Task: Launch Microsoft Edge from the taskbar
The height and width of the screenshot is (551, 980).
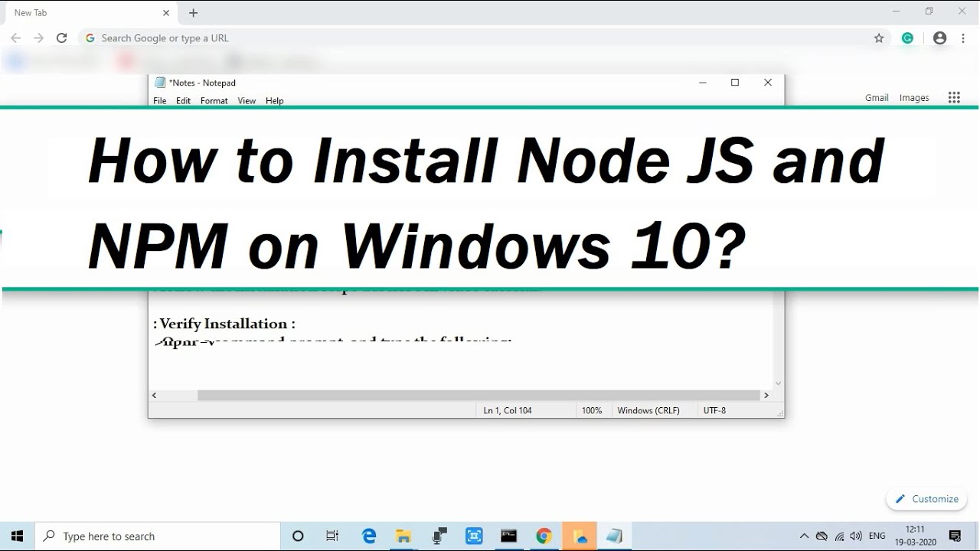Action: [369, 536]
